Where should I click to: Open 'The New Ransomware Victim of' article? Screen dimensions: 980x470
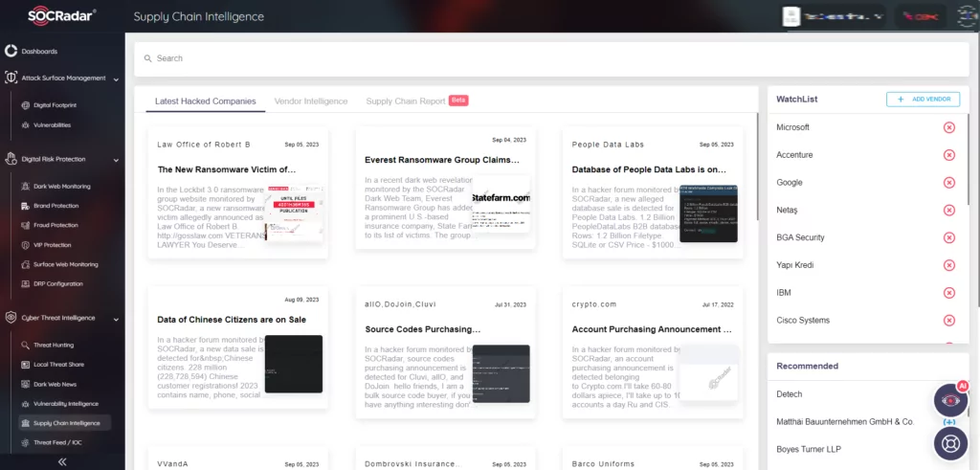pyautogui.click(x=226, y=169)
